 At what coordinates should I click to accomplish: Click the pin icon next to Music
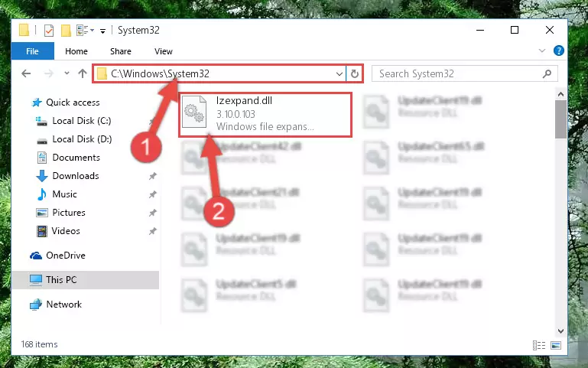click(153, 194)
